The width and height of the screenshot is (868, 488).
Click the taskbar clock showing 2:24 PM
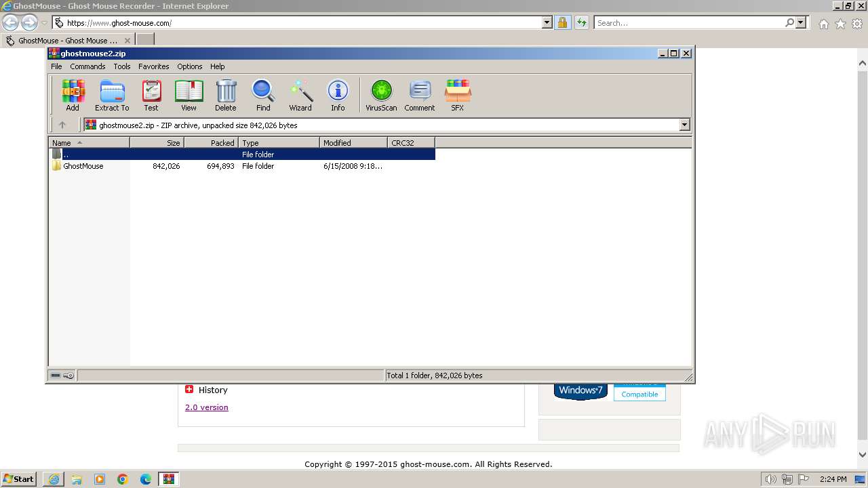(833, 479)
